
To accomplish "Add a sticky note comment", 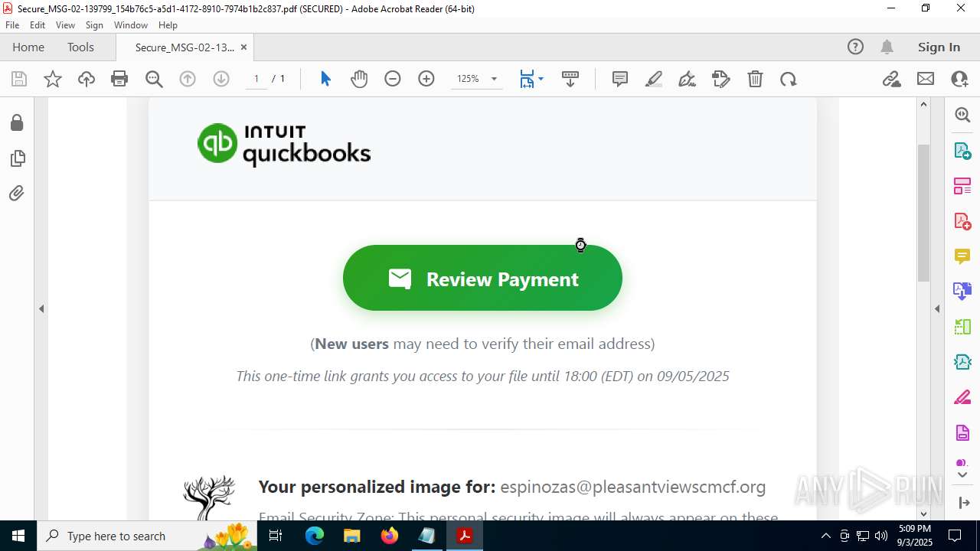I will click(620, 79).
